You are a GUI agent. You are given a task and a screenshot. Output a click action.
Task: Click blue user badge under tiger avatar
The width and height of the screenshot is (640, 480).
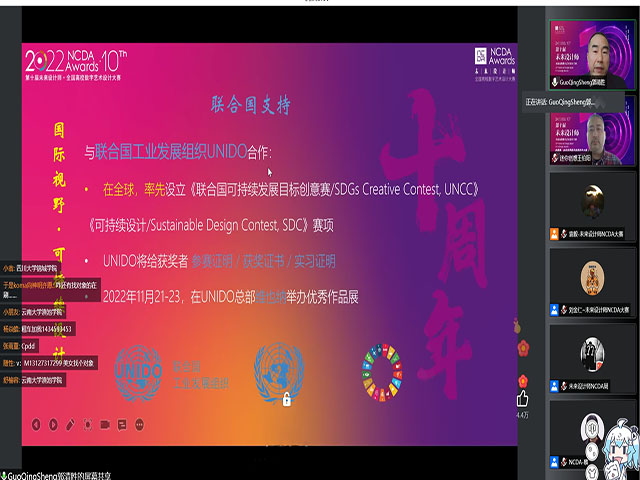(554, 310)
